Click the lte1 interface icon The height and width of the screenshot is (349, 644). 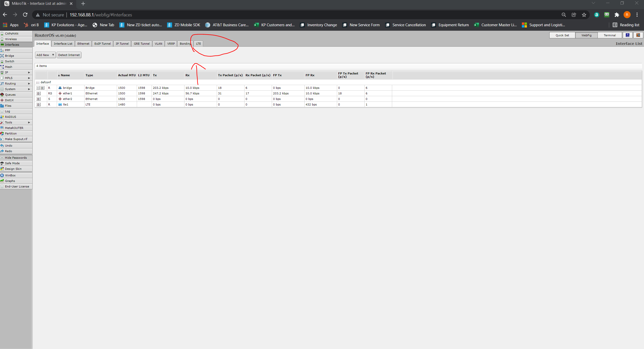point(60,104)
